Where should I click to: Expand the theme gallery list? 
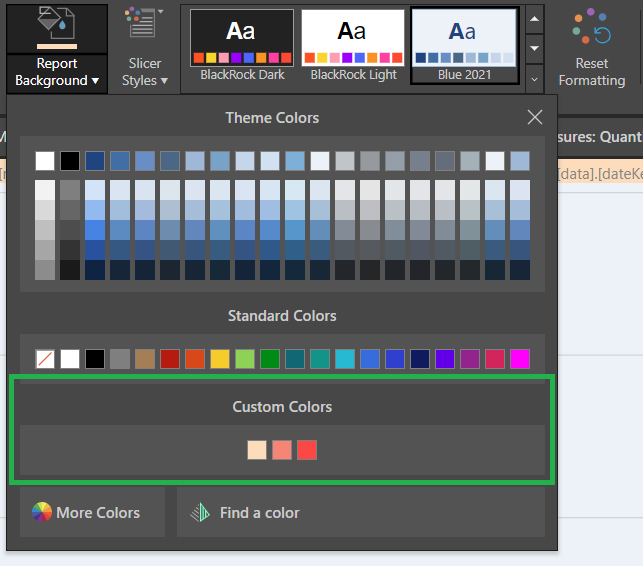tap(535, 77)
